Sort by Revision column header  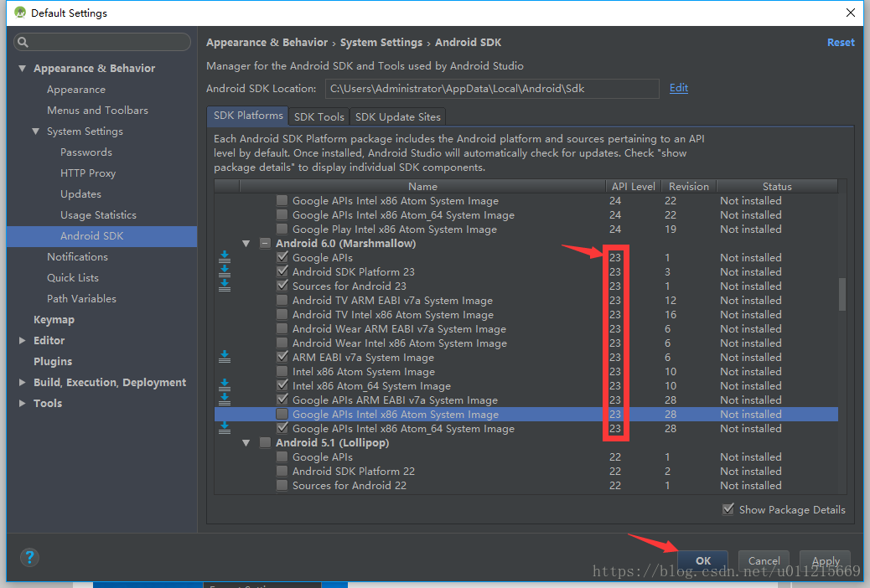click(x=689, y=187)
